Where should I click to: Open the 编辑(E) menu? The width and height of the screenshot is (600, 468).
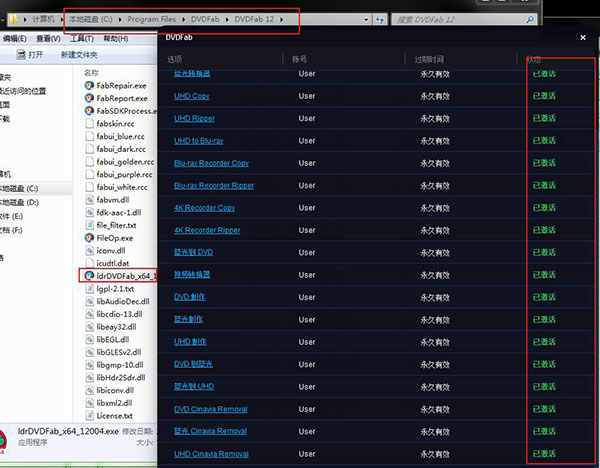[15, 39]
